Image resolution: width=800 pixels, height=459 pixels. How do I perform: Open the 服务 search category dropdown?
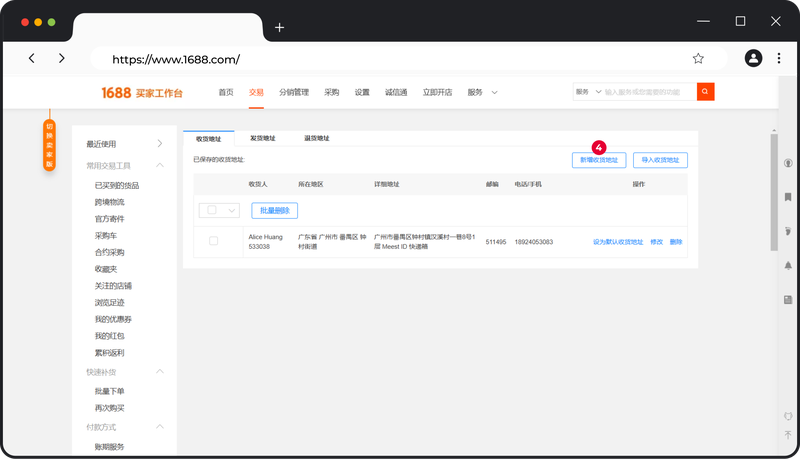pos(589,92)
